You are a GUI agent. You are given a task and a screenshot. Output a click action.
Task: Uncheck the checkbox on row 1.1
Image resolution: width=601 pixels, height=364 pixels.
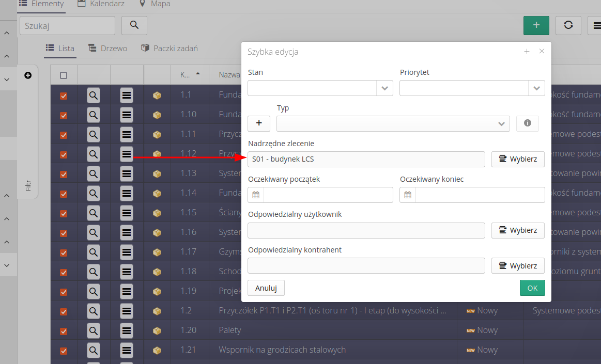click(x=64, y=95)
